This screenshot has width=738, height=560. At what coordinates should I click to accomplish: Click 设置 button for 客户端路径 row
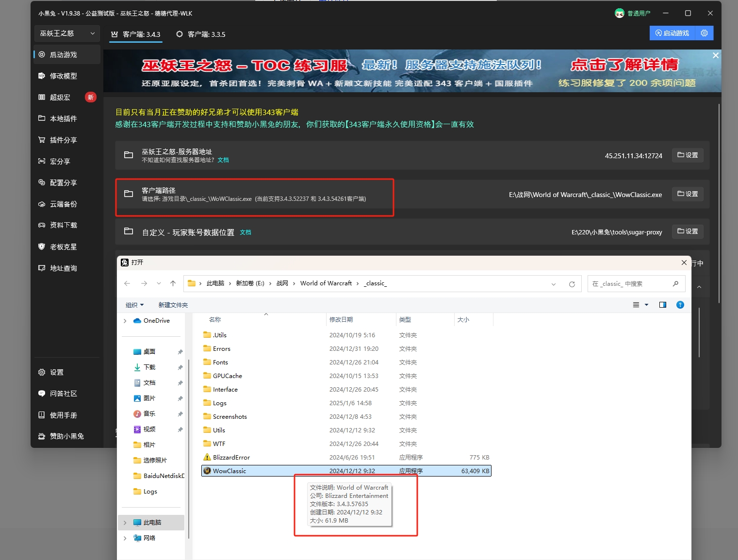pos(688,194)
